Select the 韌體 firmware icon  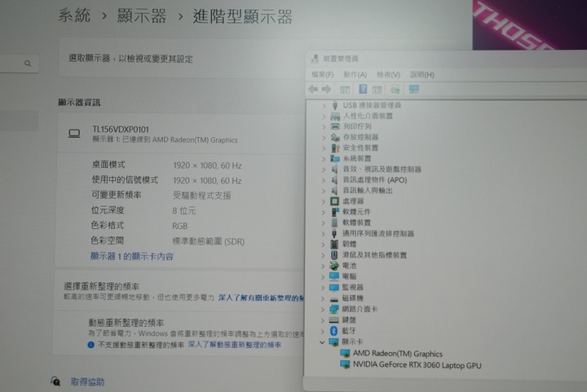click(334, 244)
